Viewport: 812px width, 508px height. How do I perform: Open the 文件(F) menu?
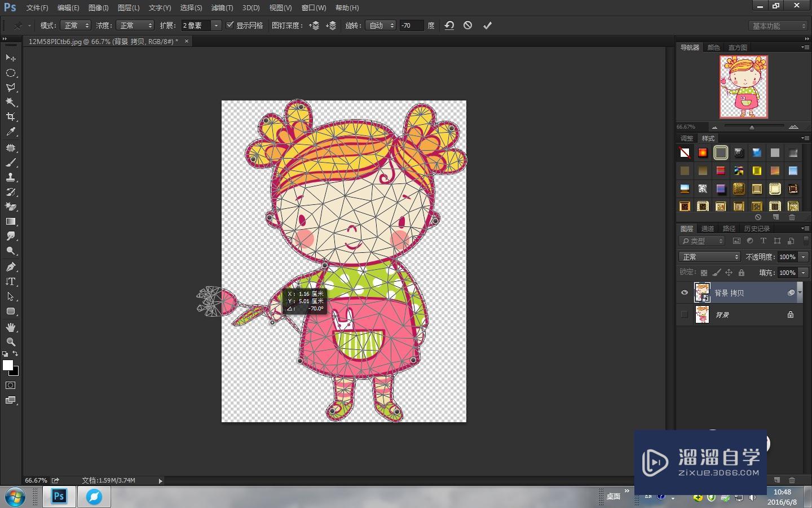pyautogui.click(x=37, y=8)
